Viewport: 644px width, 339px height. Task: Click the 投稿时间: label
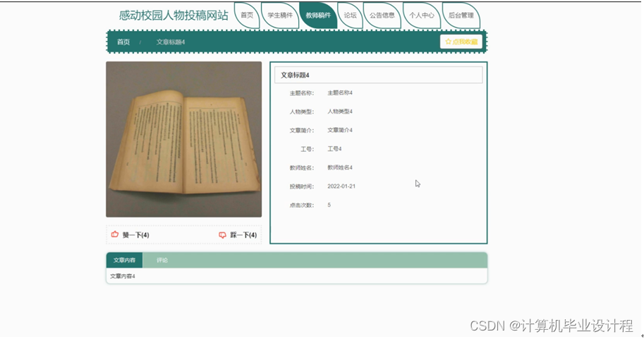301,186
